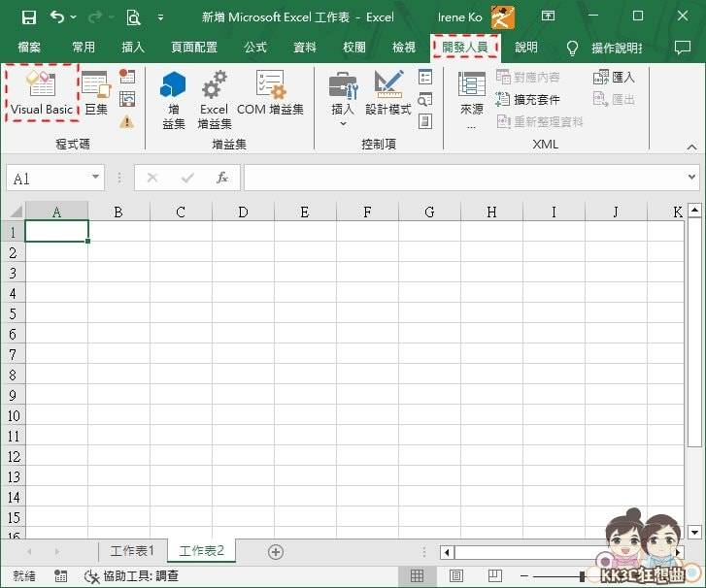The height and width of the screenshot is (588, 706).
Task: Open Customize Quick Access Toolbar dropdown
Action: [x=161, y=17]
